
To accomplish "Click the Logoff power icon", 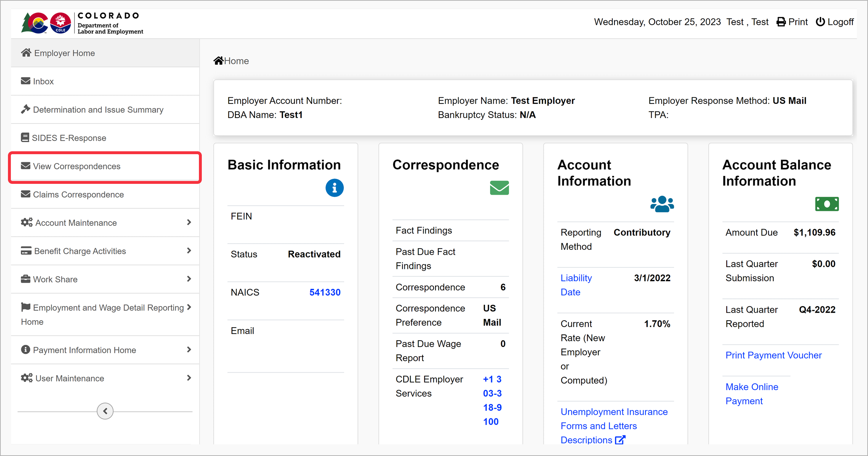I will coord(820,22).
